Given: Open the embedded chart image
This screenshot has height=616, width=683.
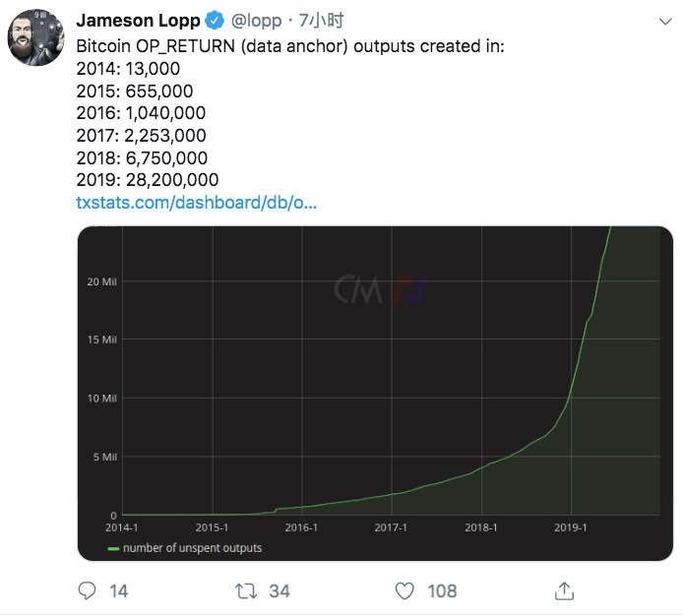Looking at the screenshot, I should point(375,393).
